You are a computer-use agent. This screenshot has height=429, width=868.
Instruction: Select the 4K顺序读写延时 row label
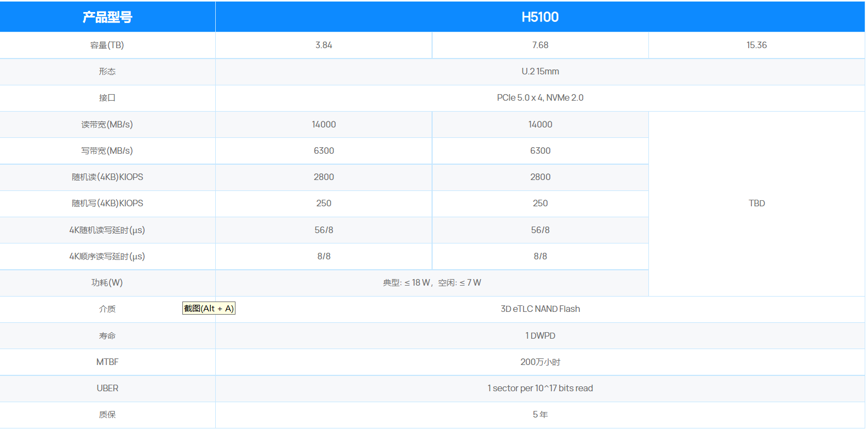click(107, 257)
